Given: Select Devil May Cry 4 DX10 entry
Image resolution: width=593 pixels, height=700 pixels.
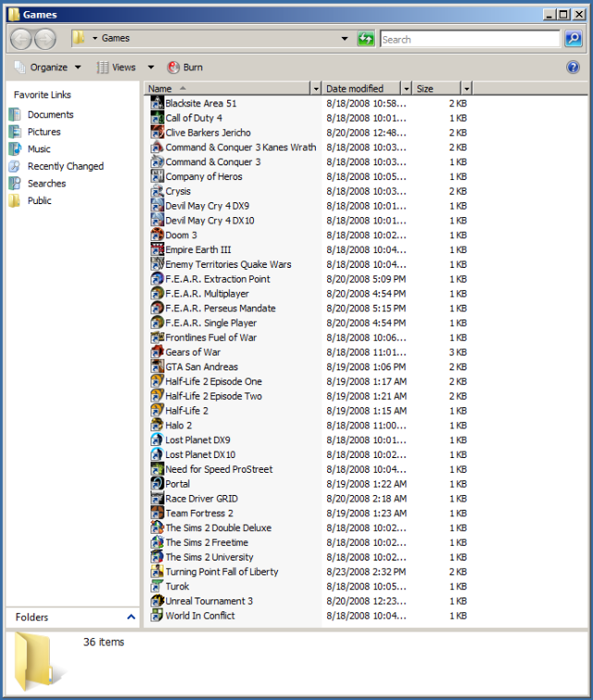Looking at the screenshot, I should (210, 221).
